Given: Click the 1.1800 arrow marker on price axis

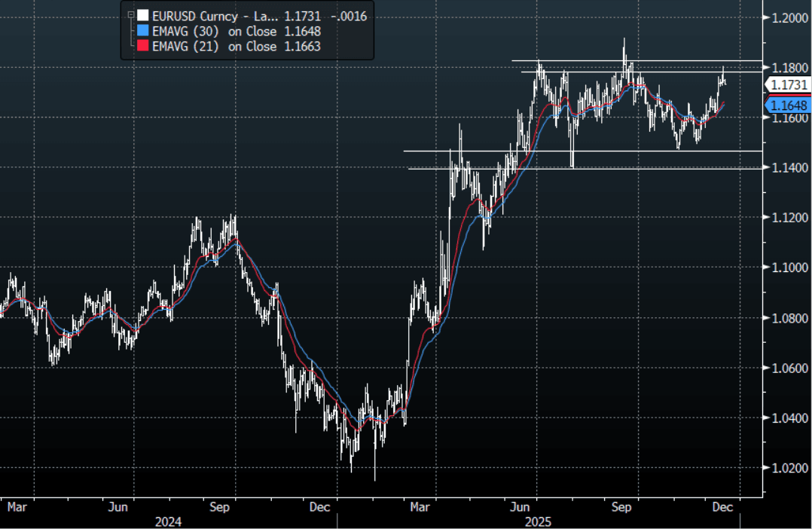Looking at the screenshot, I should click(765, 68).
